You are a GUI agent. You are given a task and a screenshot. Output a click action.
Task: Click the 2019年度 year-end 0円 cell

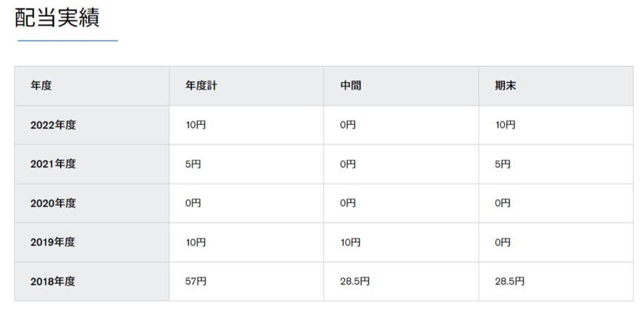click(x=503, y=242)
